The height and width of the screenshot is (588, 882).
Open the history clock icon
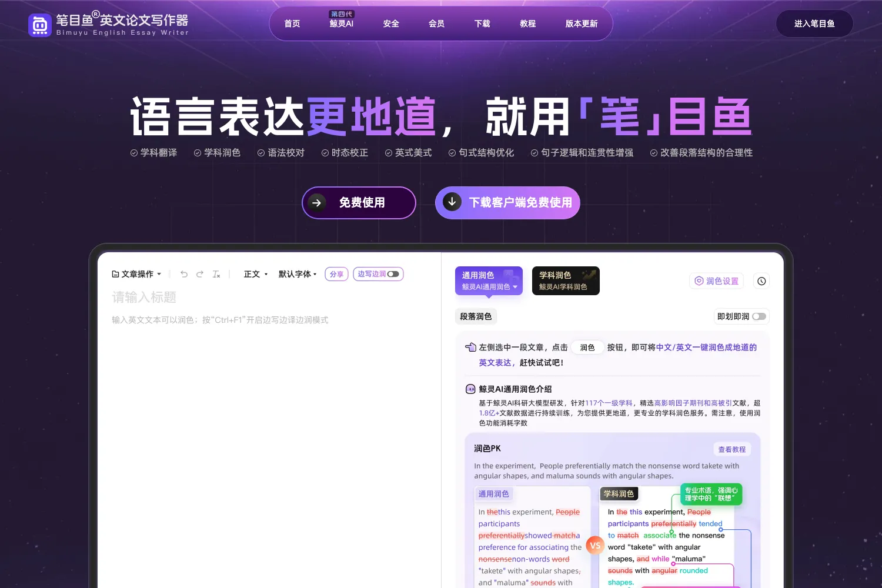point(761,281)
